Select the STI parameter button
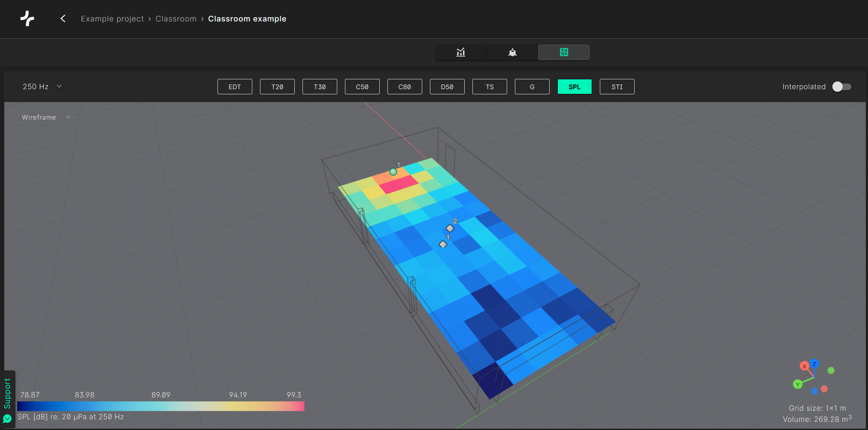 pyautogui.click(x=617, y=87)
